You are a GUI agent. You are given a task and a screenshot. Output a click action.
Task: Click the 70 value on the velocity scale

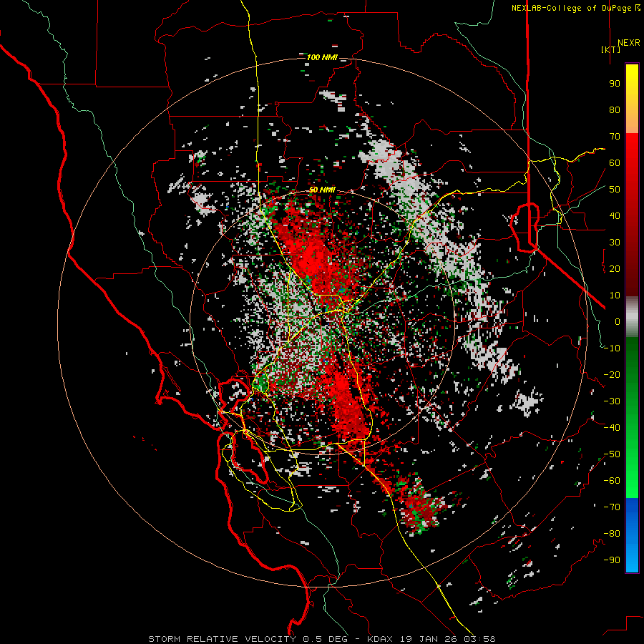(x=615, y=137)
